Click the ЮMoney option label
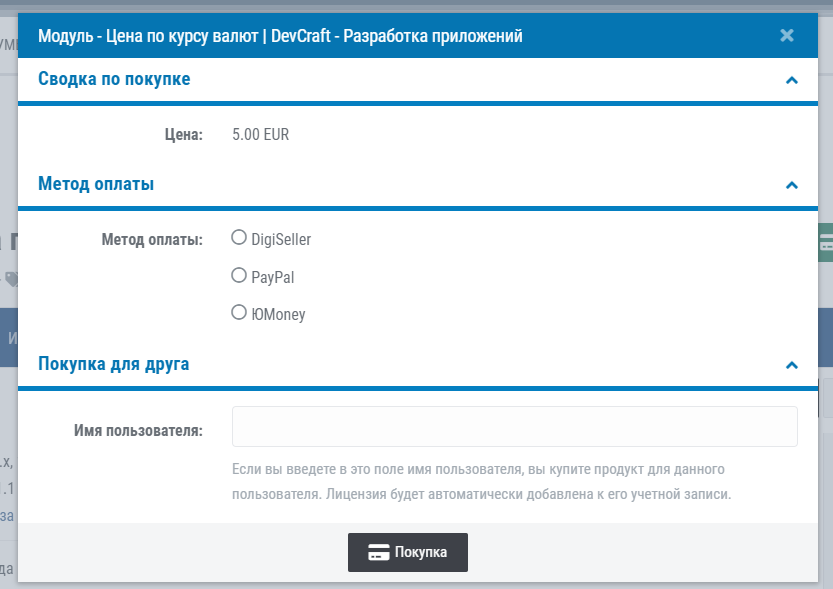The width and height of the screenshot is (833, 589). (x=278, y=314)
